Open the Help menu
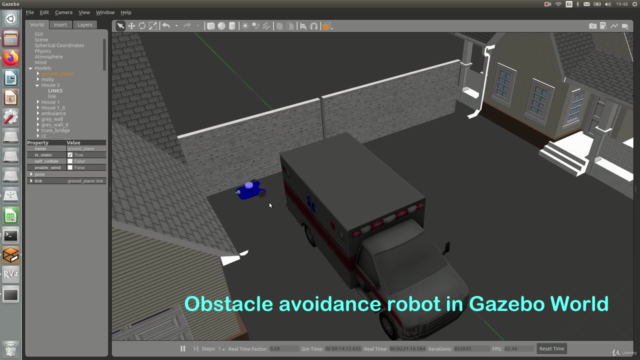640x360 pixels. point(126,12)
